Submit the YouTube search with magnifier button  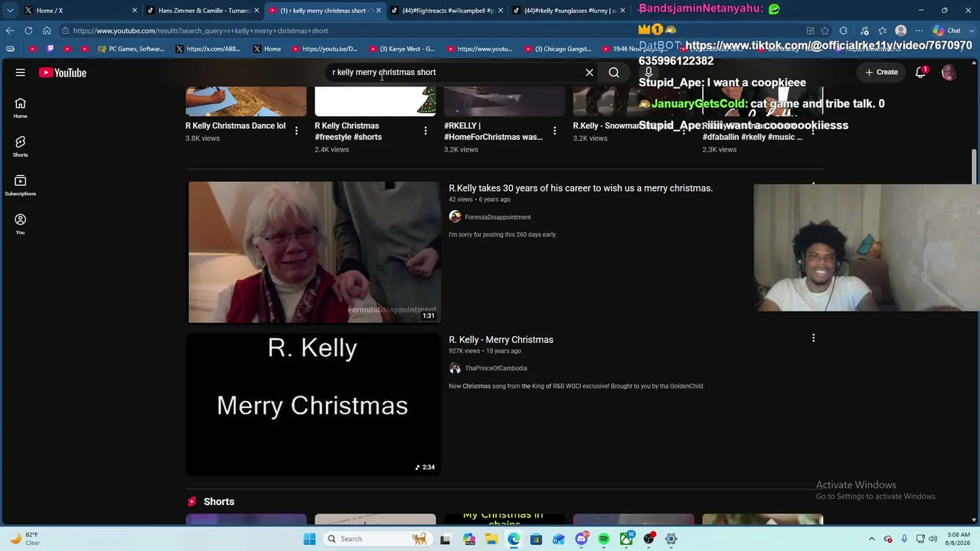coord(614,73)
